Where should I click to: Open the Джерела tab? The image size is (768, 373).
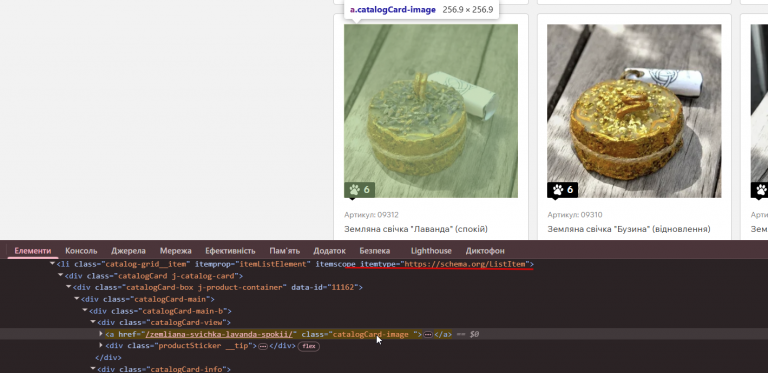pos(128,251)
